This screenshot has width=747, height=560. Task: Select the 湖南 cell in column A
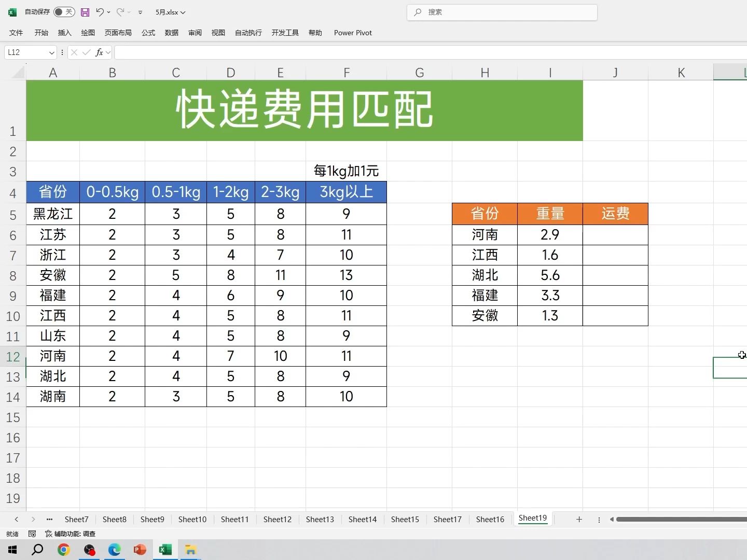pyautogui.click(x=53, y=397)
